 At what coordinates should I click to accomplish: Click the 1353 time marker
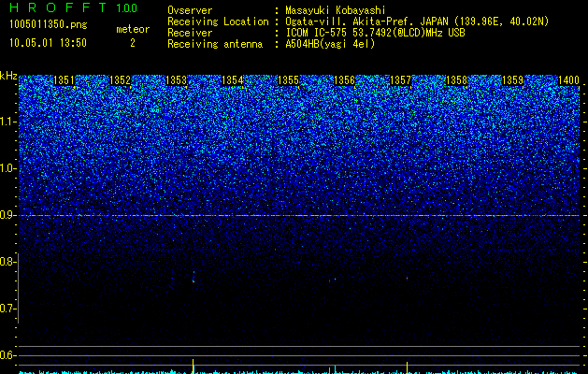[x=176, y=80]
